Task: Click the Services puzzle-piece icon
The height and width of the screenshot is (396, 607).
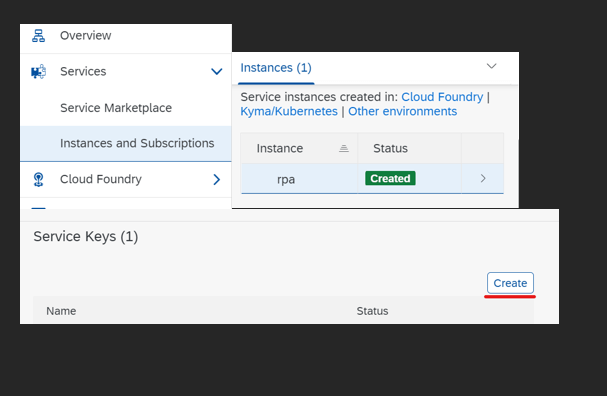Action: point(38,72)
